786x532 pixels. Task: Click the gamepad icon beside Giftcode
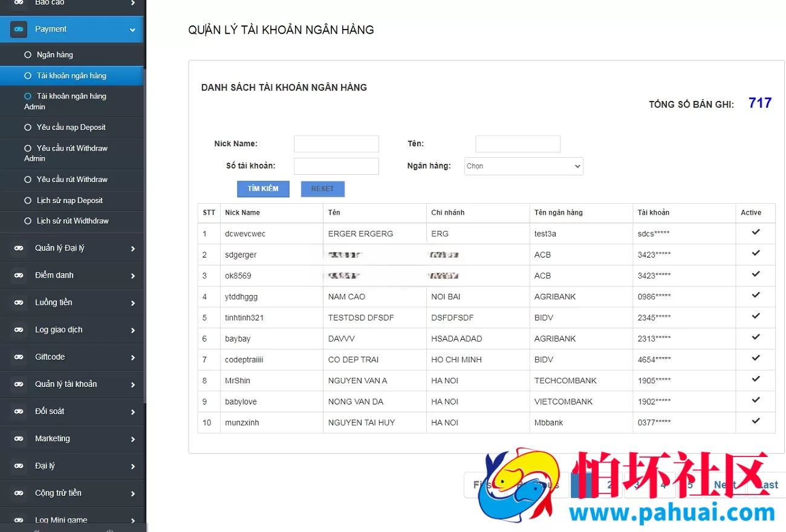click(x=19, y=357)
